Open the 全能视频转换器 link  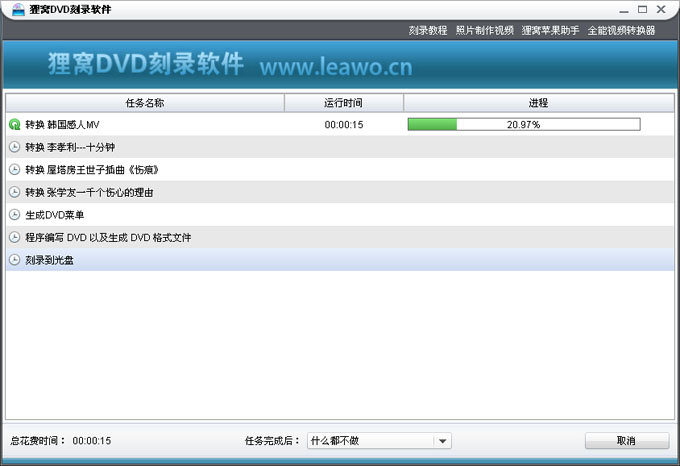click(621, 30)
